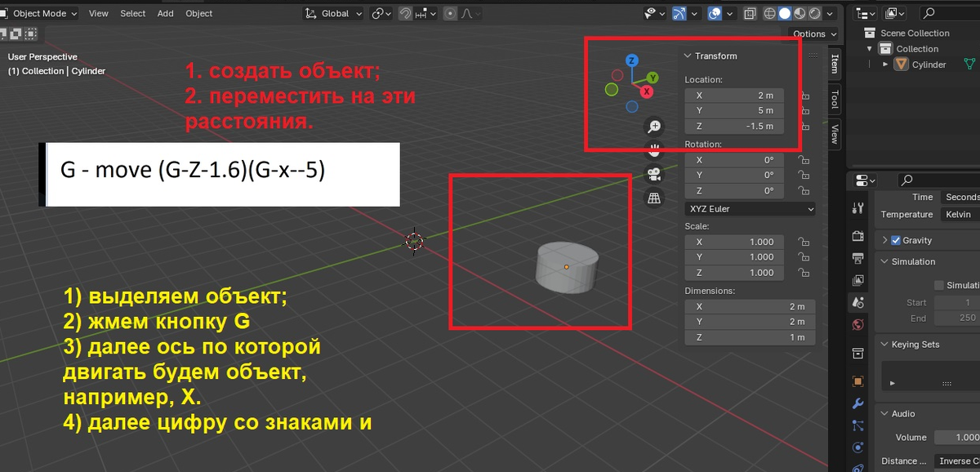Toggle proportional editing in header

[451, 13]
